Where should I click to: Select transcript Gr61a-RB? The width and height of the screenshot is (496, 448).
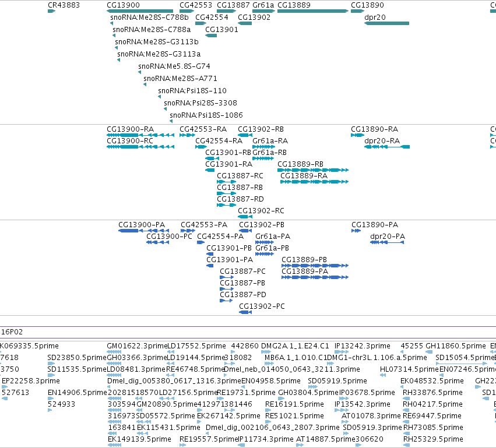coord(263,158)
